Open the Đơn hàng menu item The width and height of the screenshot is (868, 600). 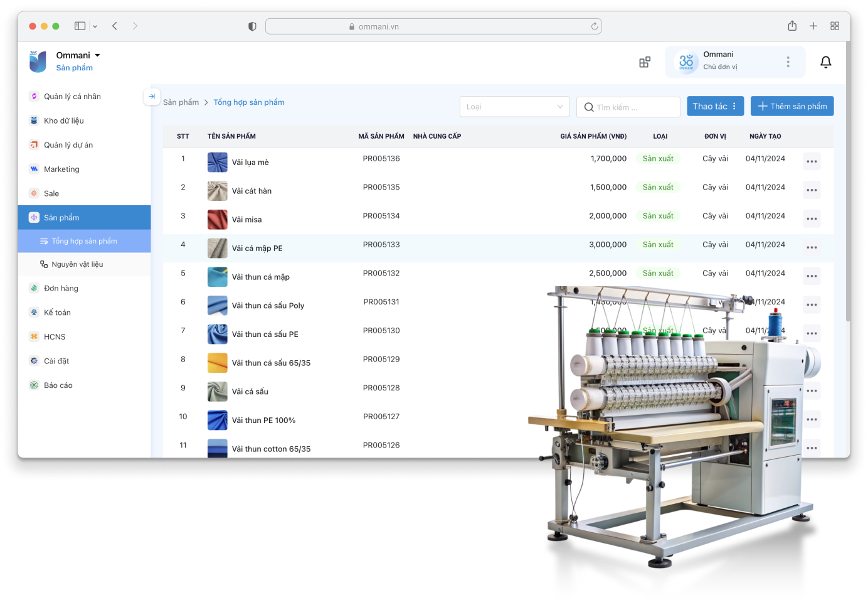(x=61, y=289)
